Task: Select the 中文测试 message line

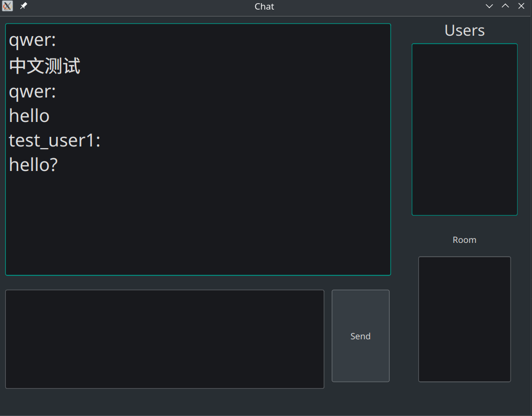Action: 45,67
